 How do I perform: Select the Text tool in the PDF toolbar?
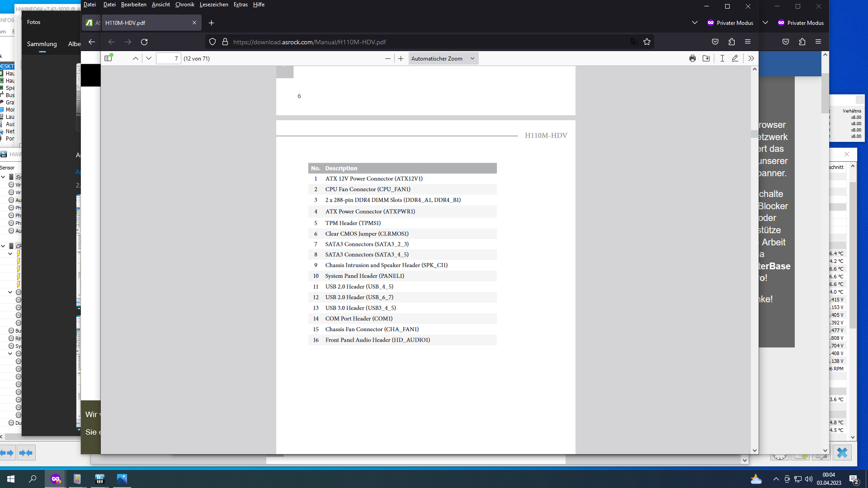pos(722,58)
